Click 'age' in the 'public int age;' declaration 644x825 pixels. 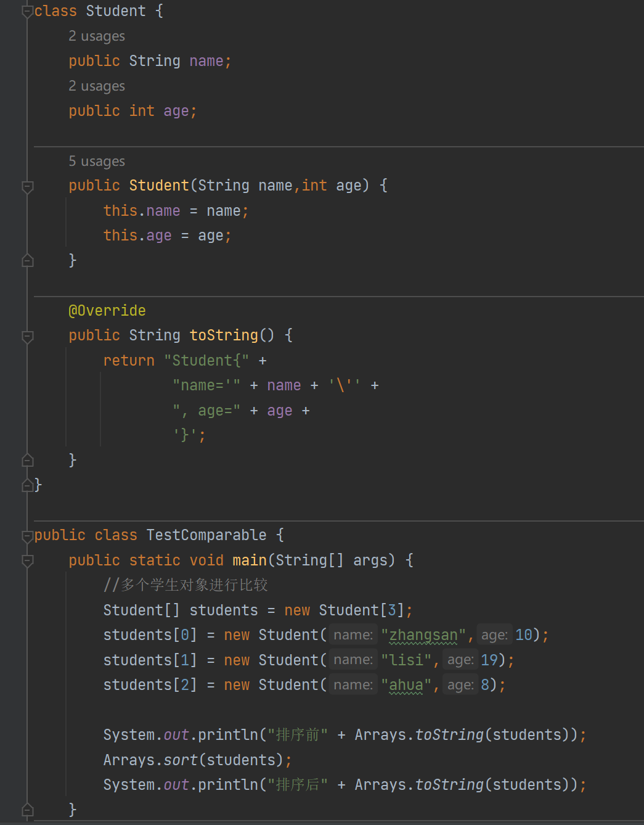176,111
